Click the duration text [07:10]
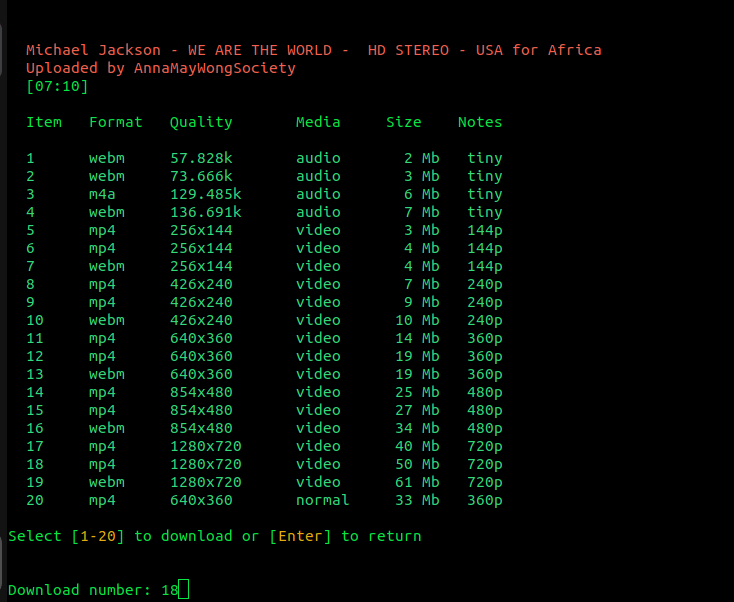The height and width of the screenshot is (602, 734). (57, 86)
